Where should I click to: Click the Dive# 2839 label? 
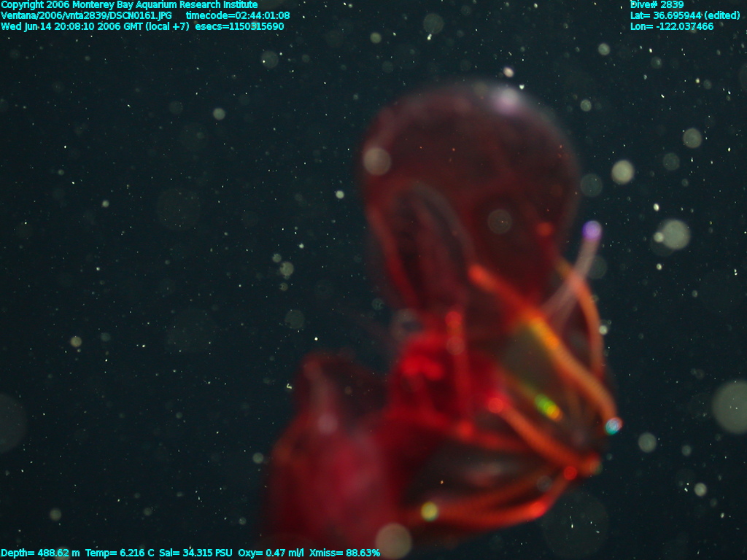click(x=657, y=5)
